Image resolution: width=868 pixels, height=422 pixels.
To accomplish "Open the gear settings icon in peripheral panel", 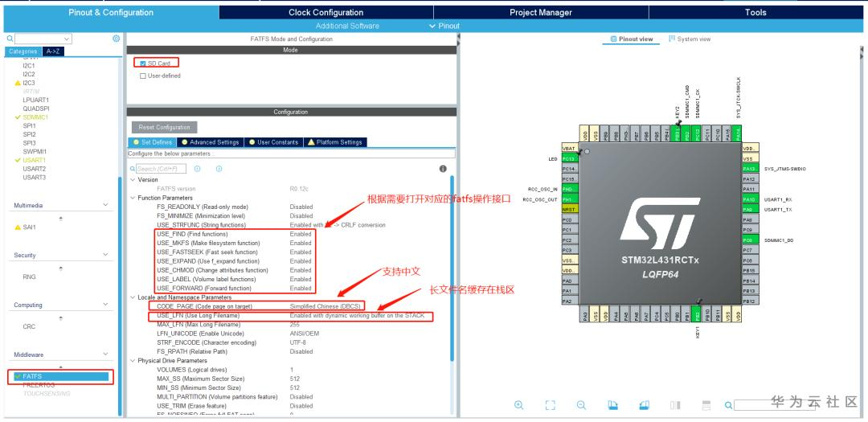I will (117, 39).
